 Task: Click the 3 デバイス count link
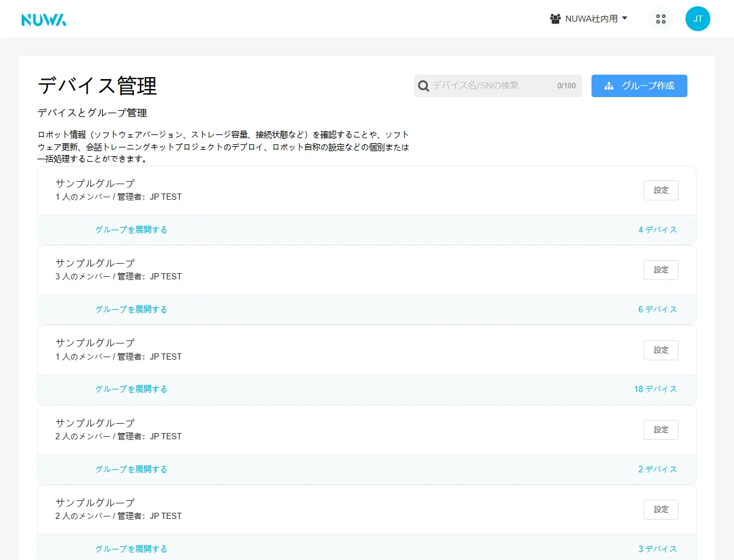(x=657, y=549)
